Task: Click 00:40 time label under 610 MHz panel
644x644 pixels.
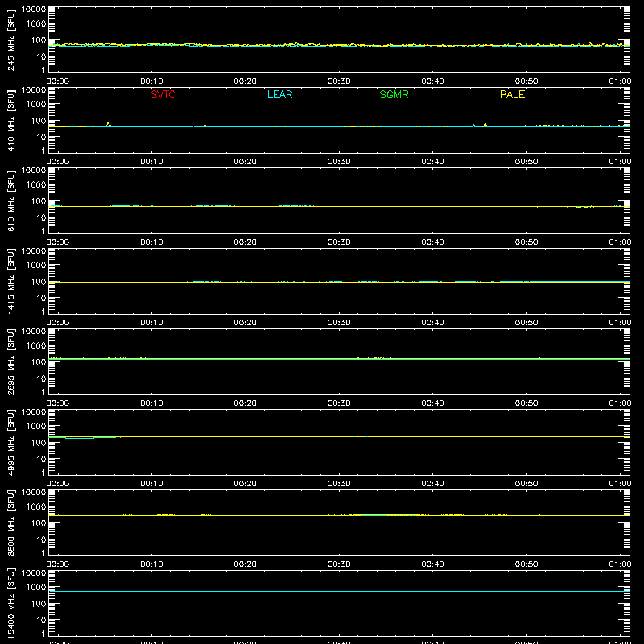Action: 432,242
